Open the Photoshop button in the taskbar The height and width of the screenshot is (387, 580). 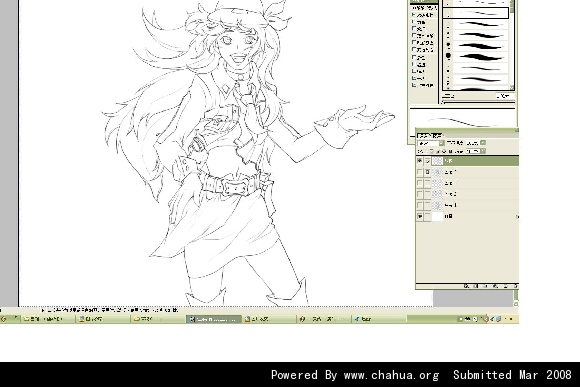click(x=213, y=319)
